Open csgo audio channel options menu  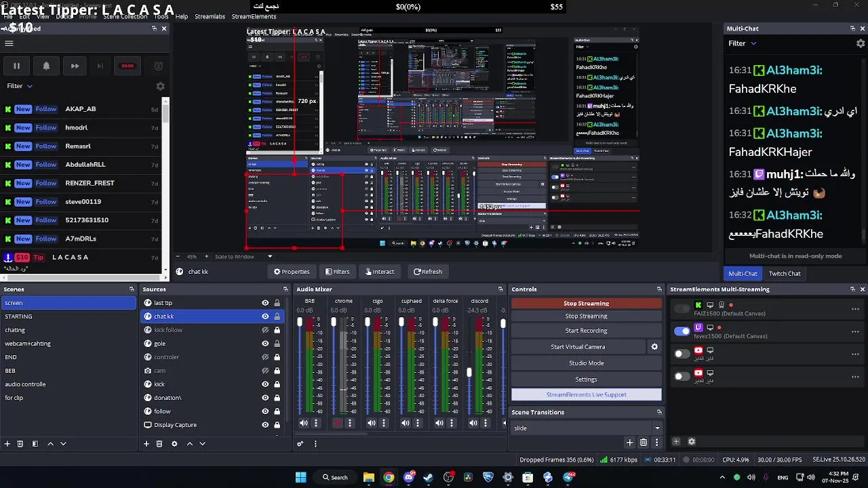point(384,423)
